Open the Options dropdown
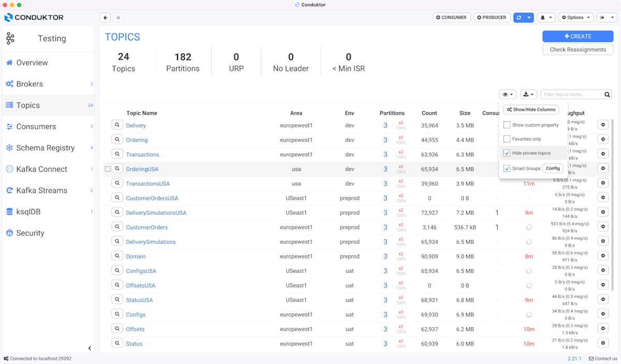The image size is (621, 364). pos(575,18)
